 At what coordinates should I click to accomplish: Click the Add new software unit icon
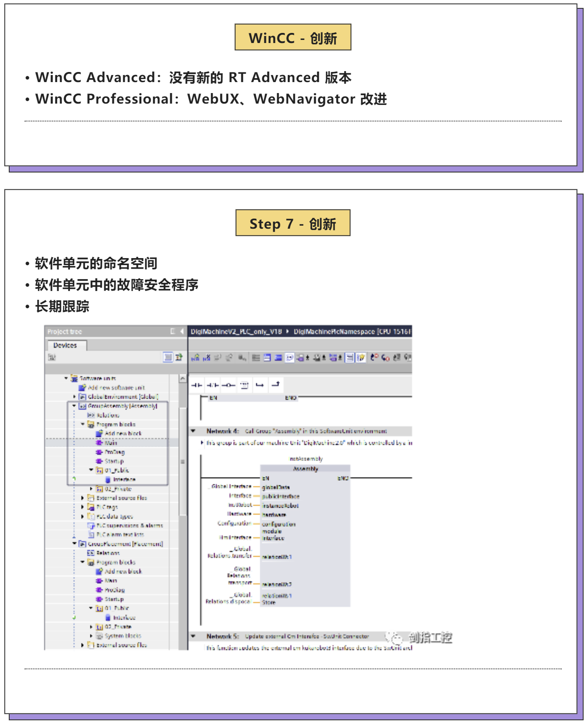pos(82,388)
